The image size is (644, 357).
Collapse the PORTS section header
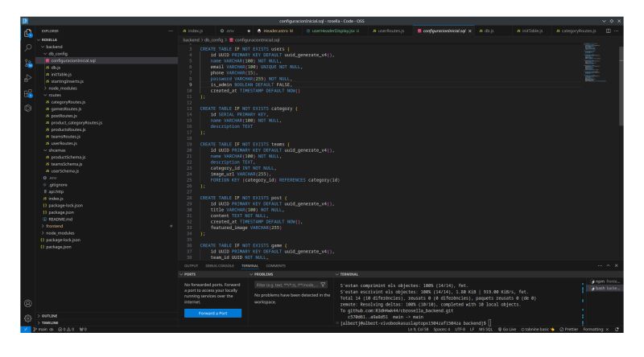point(188,274)
